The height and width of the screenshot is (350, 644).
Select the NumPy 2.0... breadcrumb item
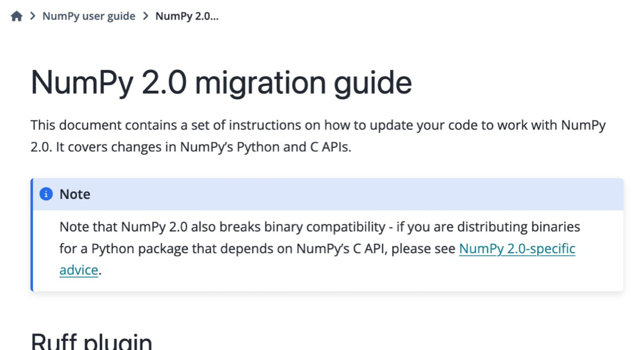(187, 16)
